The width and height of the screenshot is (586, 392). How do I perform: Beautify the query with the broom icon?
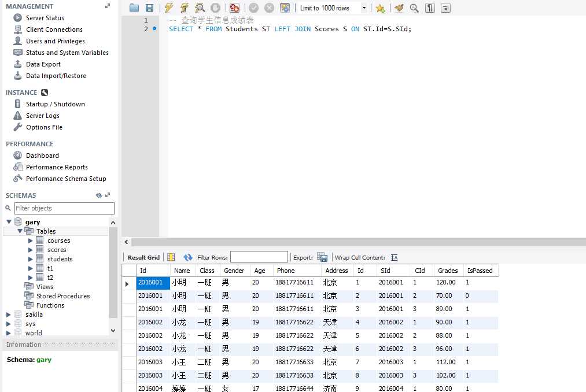tap(399, 8)
